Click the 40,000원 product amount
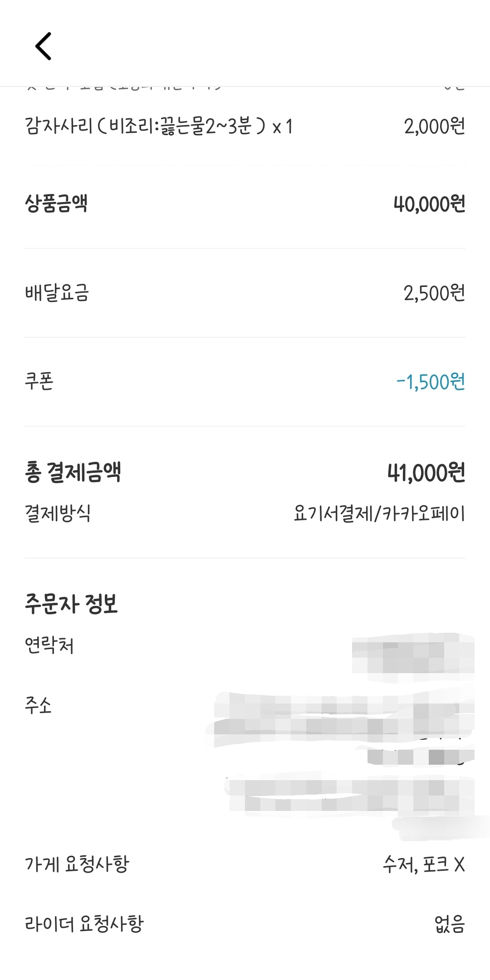Image resolution: width=490 pixels, height=980 pixels. (429, 204)
